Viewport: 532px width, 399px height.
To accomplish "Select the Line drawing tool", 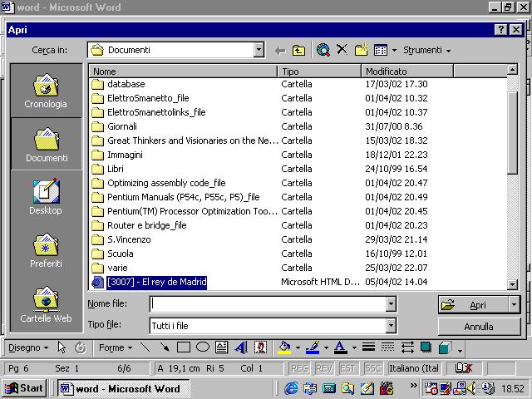I will (x=145, y=347).
